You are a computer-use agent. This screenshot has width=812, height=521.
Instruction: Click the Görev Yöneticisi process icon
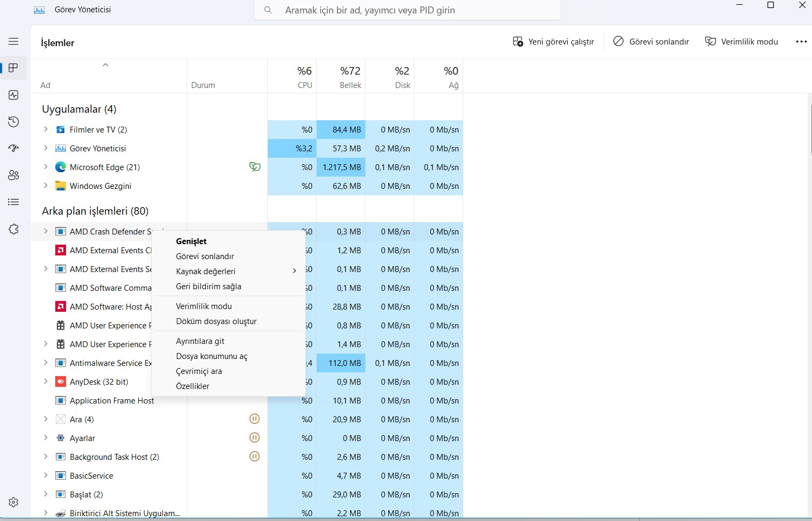pos(61,149)
